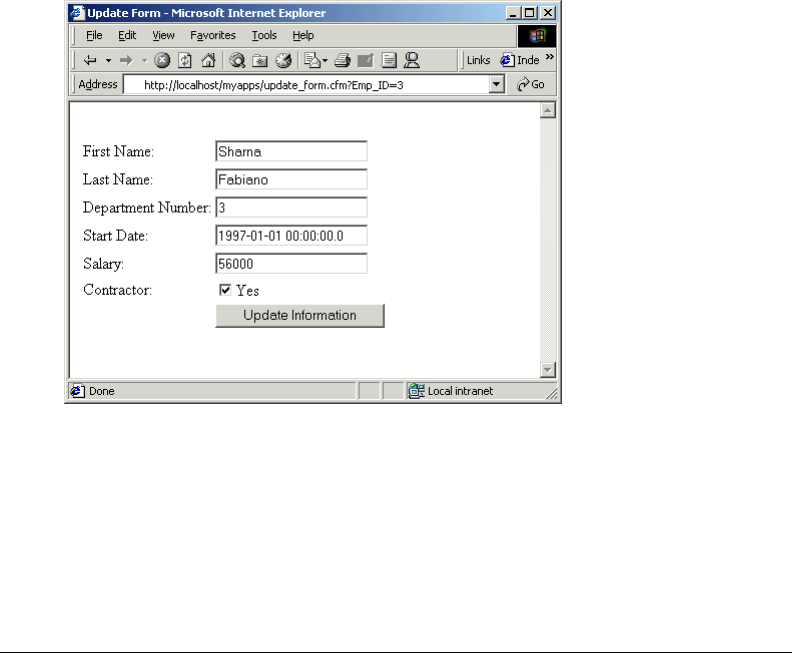Click the Mail toolbar icon
The height and width of the screenshot is (653, 792).
coord(313,61)
